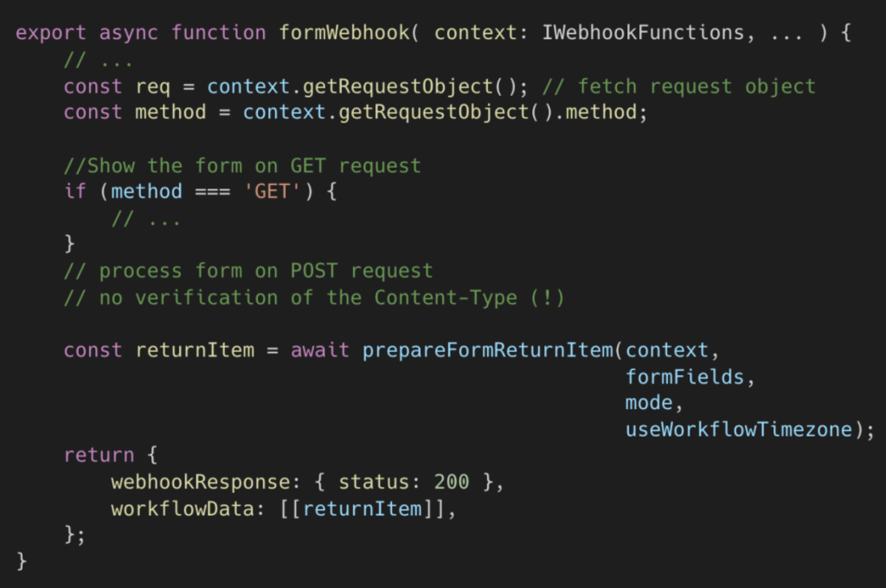Click the formFields argument
Image resolution: width=886 pixels, height=588 pixels.
[685, 377]
